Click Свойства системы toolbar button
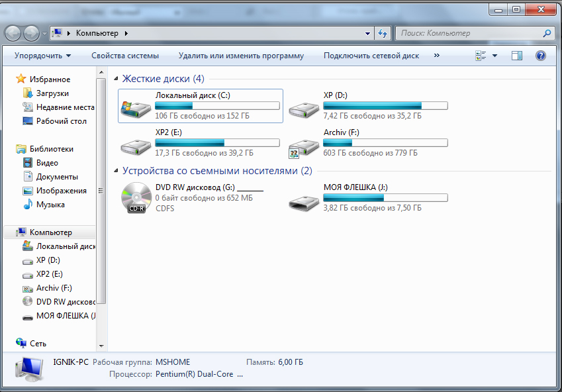The width and height of the screenshot is (562, 392). 125,56
